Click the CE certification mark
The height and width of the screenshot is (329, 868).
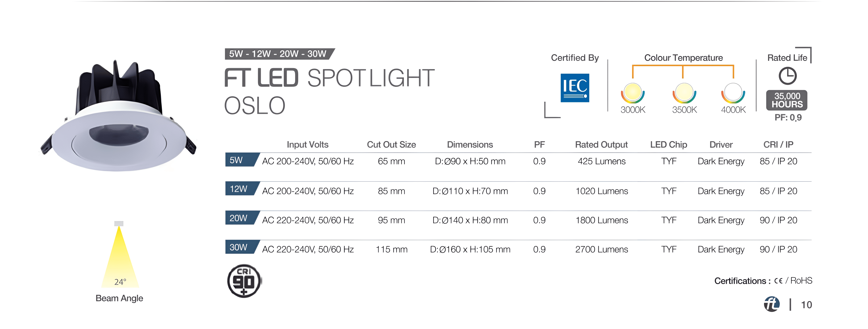click(x=778, y=281)
